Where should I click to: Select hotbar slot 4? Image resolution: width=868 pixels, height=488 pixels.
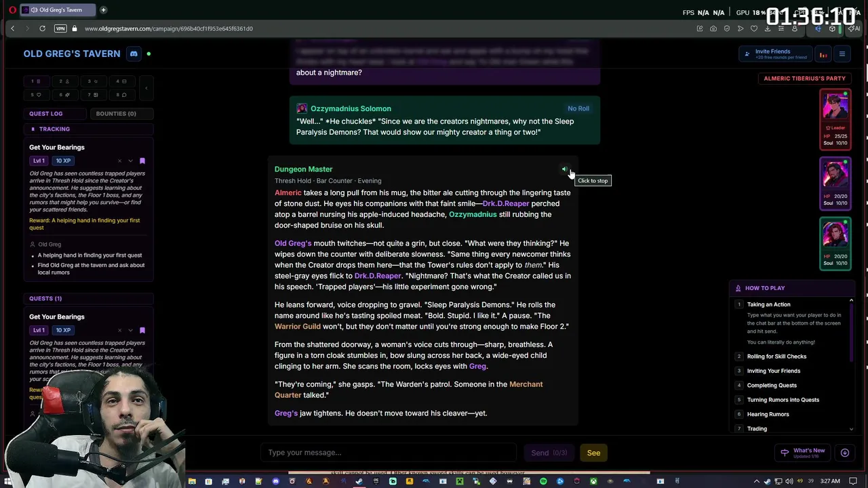point(121,81)
